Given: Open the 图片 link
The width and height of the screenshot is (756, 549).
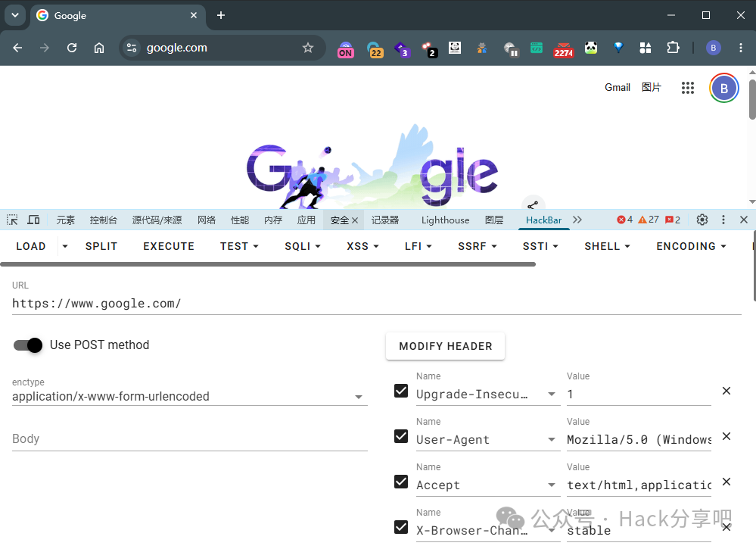Looking at the screenshot, I should [x=651, y=87].
